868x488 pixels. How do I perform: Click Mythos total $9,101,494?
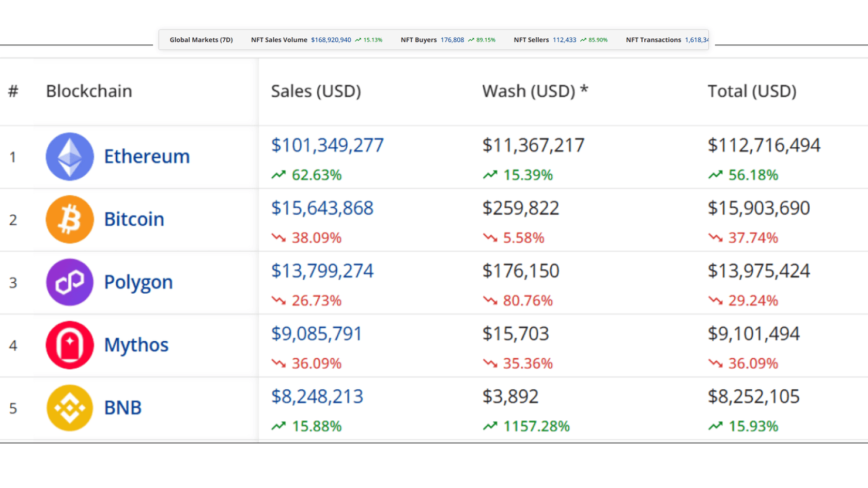coord(753,334)
